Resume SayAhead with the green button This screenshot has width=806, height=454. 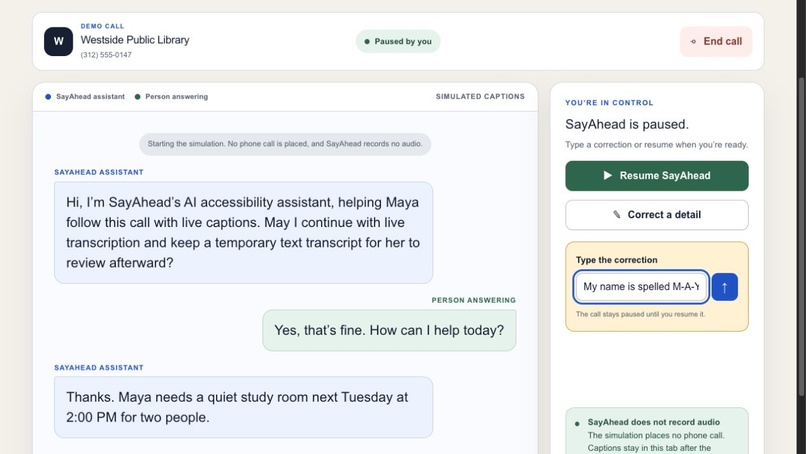click(657, 176)
